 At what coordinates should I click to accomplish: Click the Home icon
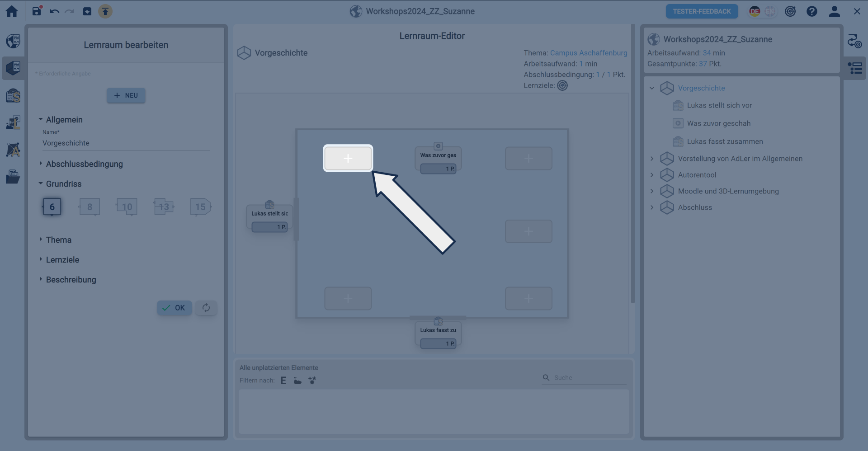coord(12,11)
